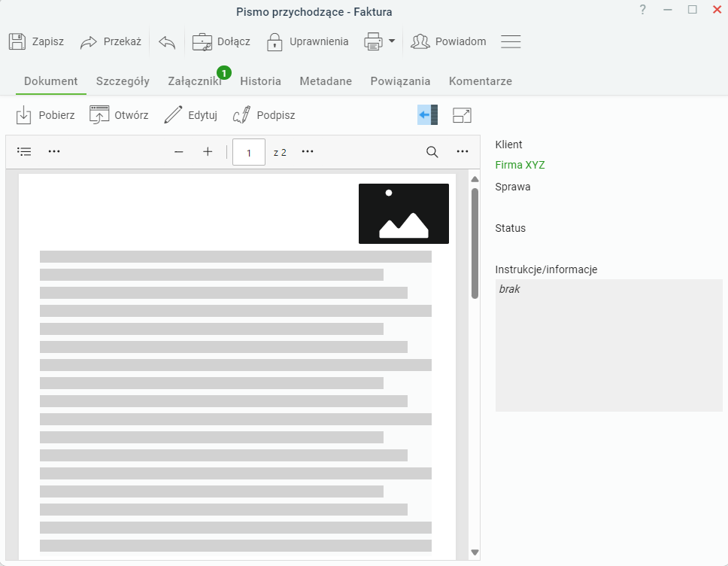728x566 pixels.
Task: Open the Załączniki tab
Action: point(195,81)
